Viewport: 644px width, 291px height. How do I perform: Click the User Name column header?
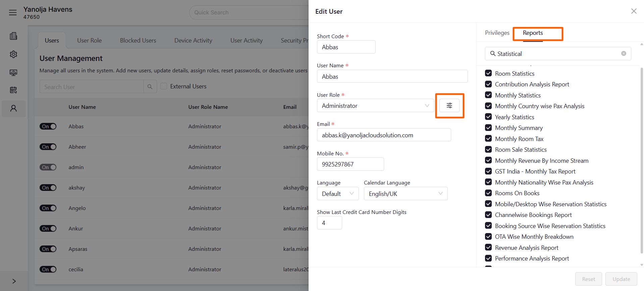(82, 107)
